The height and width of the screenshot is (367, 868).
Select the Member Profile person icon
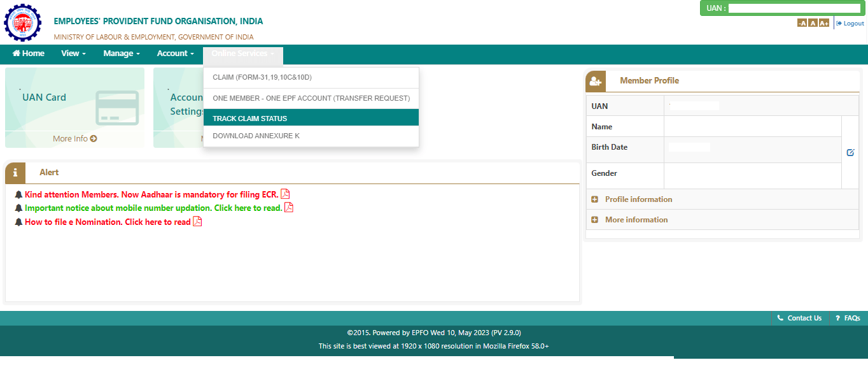pos(597,80)
